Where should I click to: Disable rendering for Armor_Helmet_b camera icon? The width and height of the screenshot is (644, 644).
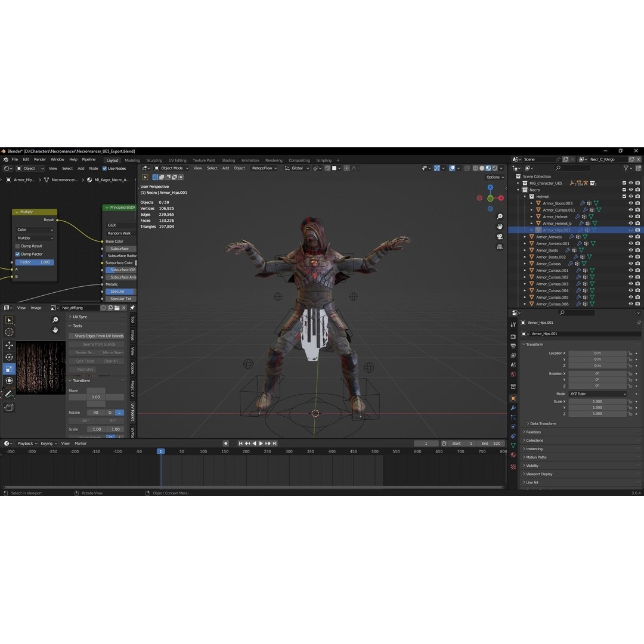click(x=637, y=224)
